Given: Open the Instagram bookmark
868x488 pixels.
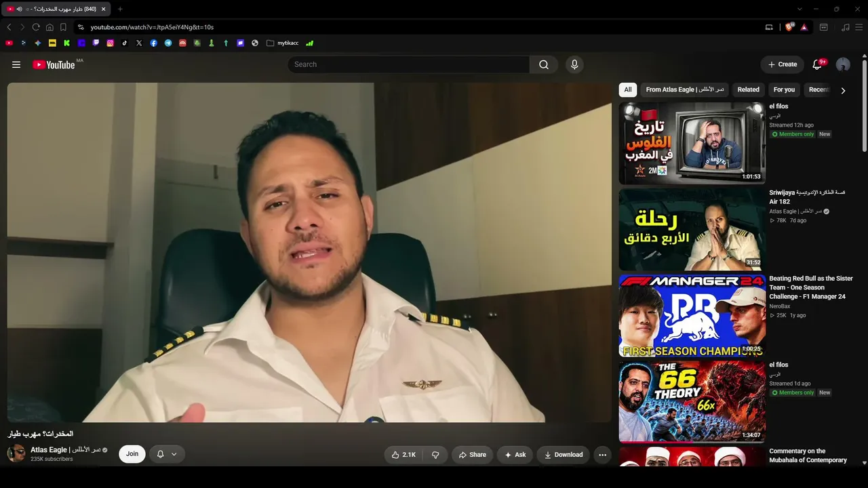Looking at the screenshot, I should point(111,43).
